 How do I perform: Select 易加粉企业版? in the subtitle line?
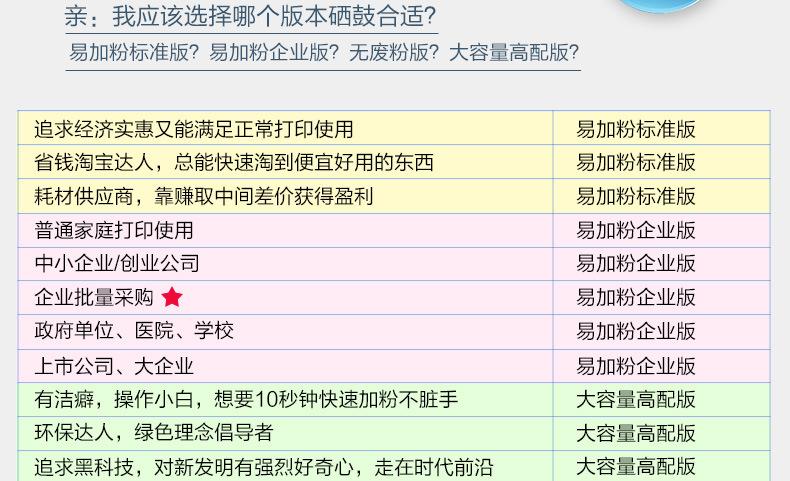275,53
